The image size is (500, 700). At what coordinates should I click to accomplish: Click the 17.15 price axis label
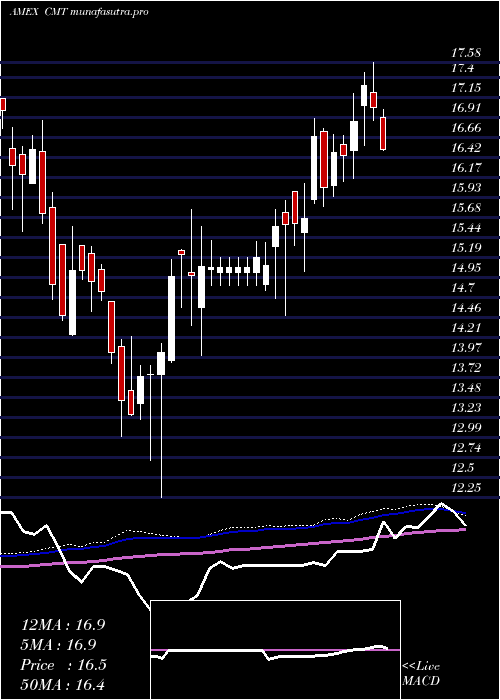click(x=466, y=88)
